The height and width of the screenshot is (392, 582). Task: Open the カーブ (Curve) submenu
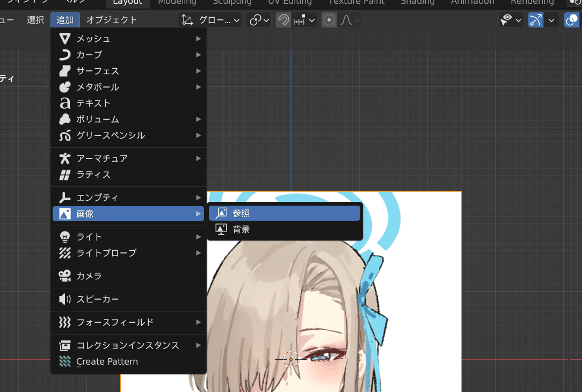[128, 55]
